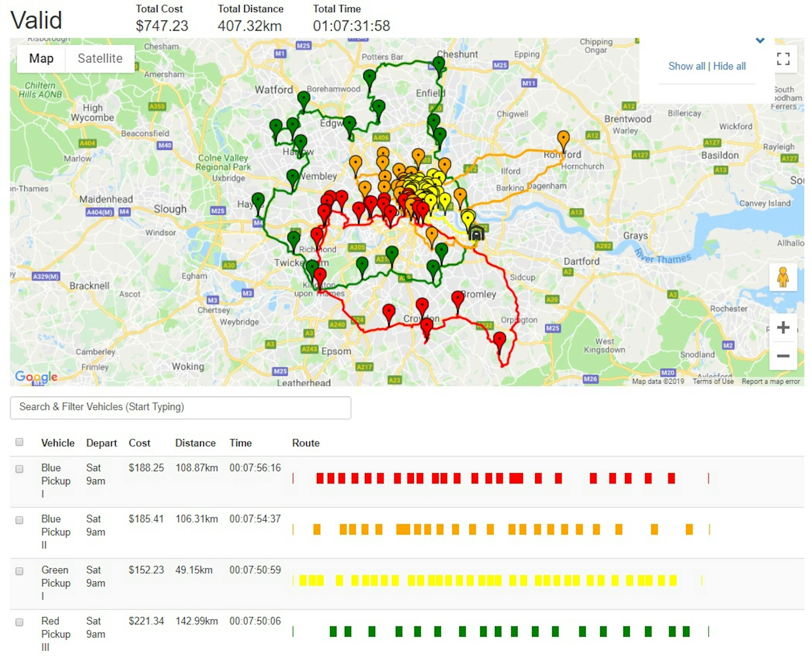The image size is (812, 671).
Task: Switch to Map view tab
Action: (41, 58)
